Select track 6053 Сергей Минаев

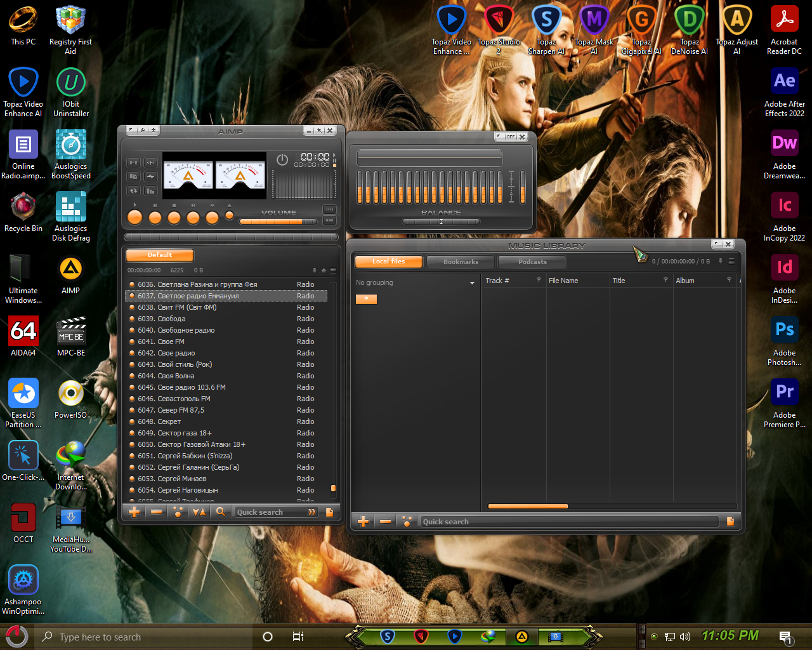[226, 479]
